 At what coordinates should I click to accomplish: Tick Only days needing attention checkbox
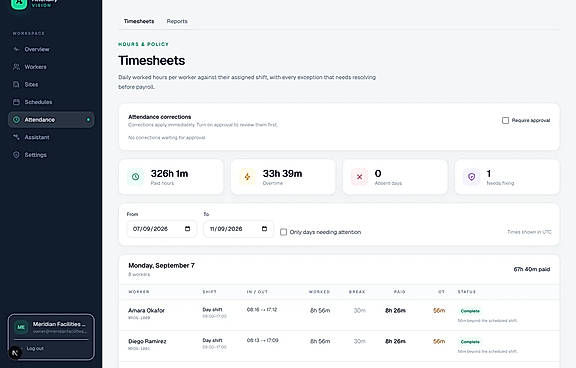[283, 232]
